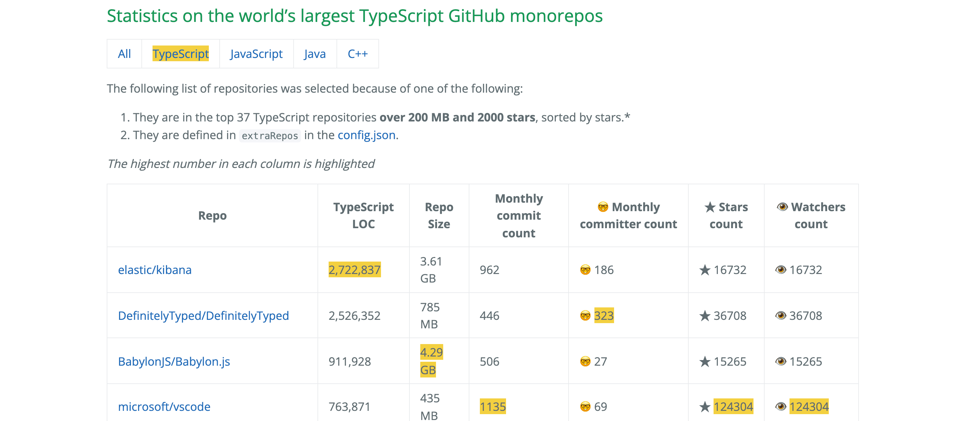Click the 962 monthly commit count

click(489, 270)
